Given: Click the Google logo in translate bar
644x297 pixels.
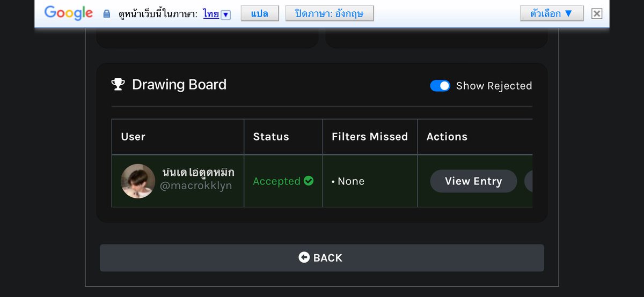Looking at the screenshot, I should [68, 13].
